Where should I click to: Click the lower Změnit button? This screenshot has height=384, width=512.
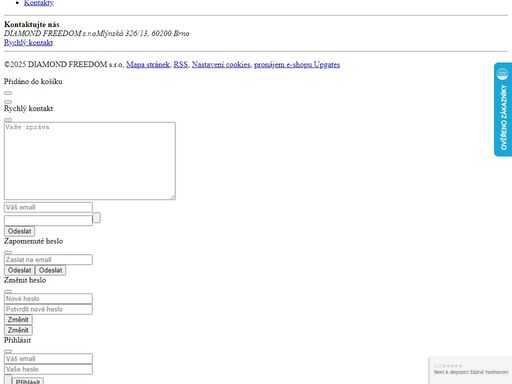point(18,330)
